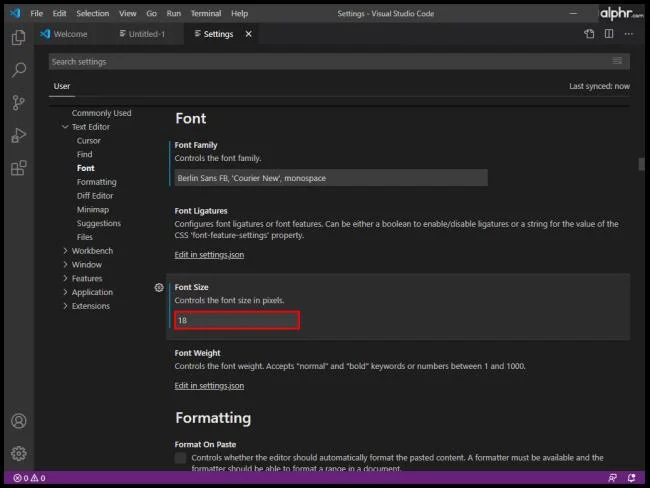The height and width of the screenshot is (488, 650).
Task: Expand the Workbench section
Action: point(65,251)
